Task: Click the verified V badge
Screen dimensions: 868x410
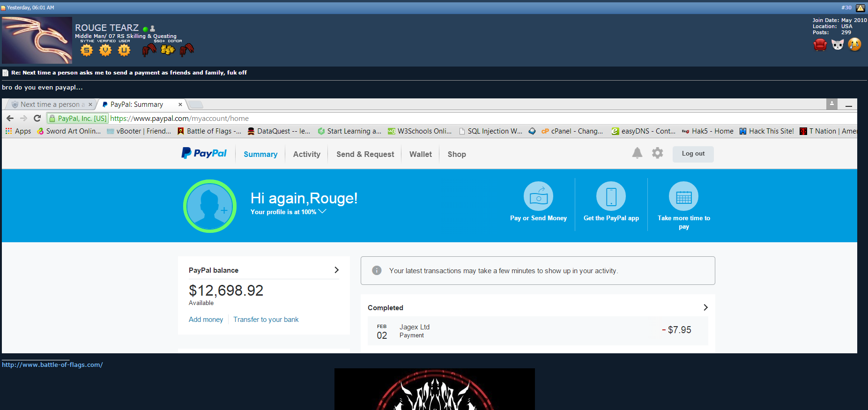Action: pyautogui.click(x=105, y=50)
